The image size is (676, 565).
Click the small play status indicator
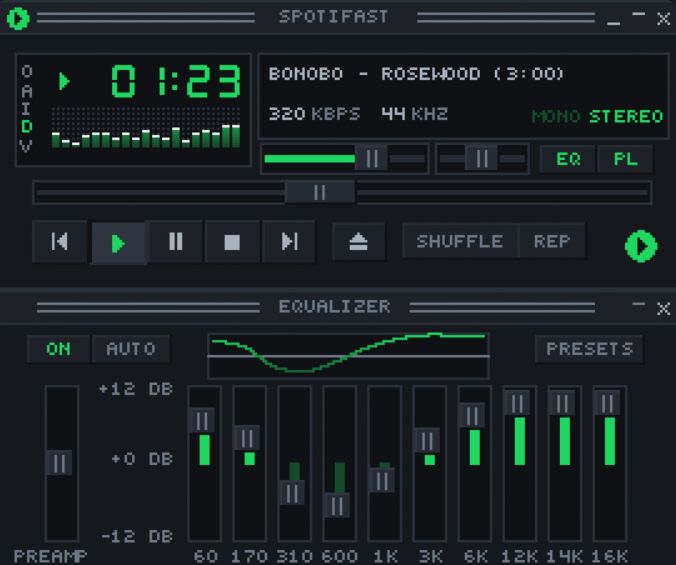(64, 81)
